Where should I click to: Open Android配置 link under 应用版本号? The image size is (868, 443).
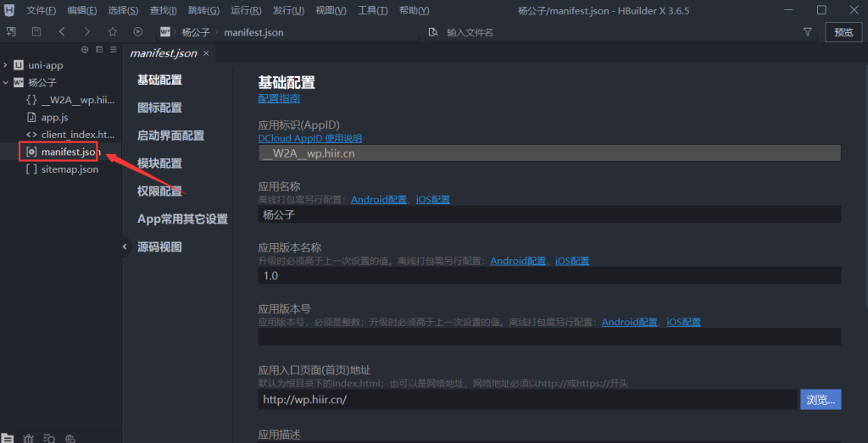point(630,322)
